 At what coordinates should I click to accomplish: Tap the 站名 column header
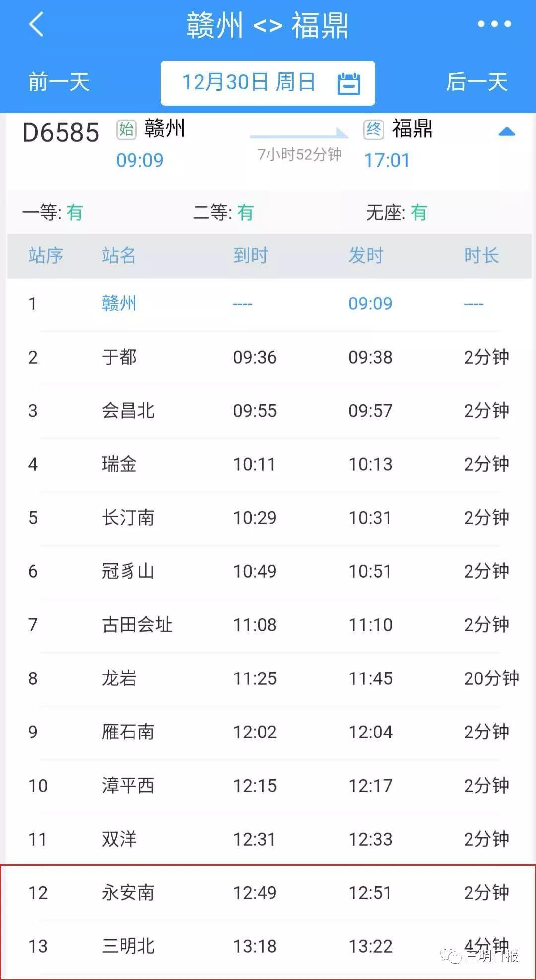[119, 256]
